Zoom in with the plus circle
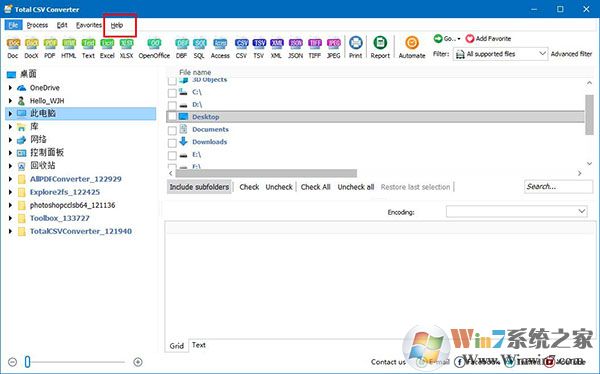The image size is (600, 374). (138, 362)
